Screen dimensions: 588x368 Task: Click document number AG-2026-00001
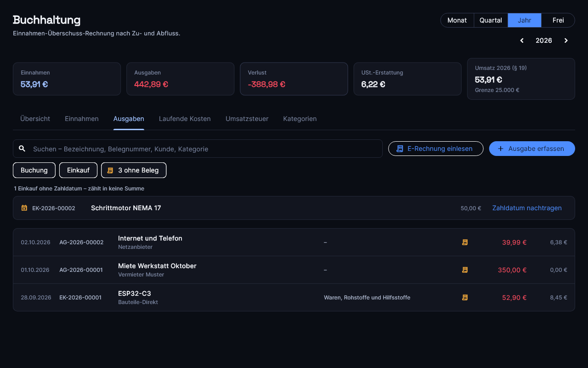coord(81,270)
